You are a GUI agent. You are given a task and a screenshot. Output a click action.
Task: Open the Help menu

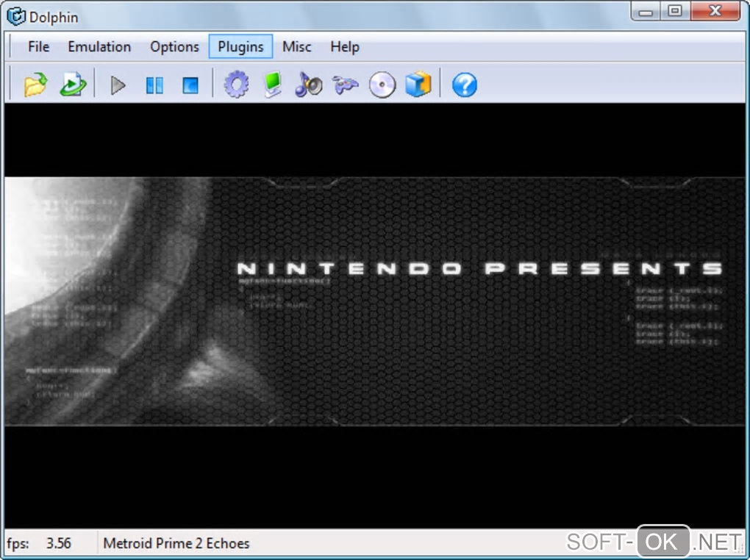pos(345,47)
